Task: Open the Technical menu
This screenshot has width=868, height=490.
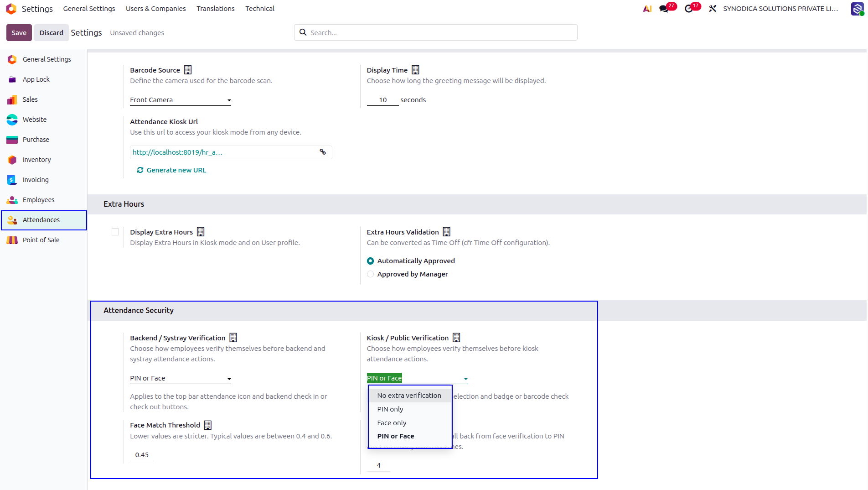Action: click(260, 9)
